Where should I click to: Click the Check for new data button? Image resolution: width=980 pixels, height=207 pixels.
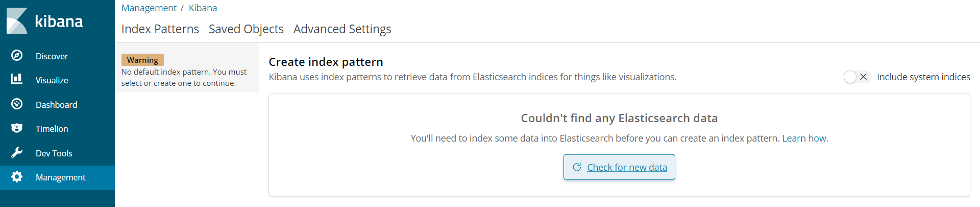pos(619,167)
